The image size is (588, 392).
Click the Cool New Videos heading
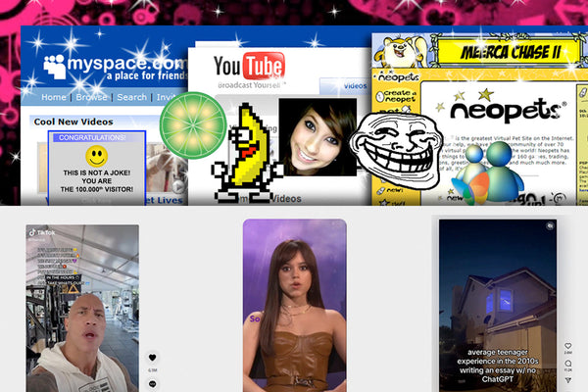coord(73,122)
